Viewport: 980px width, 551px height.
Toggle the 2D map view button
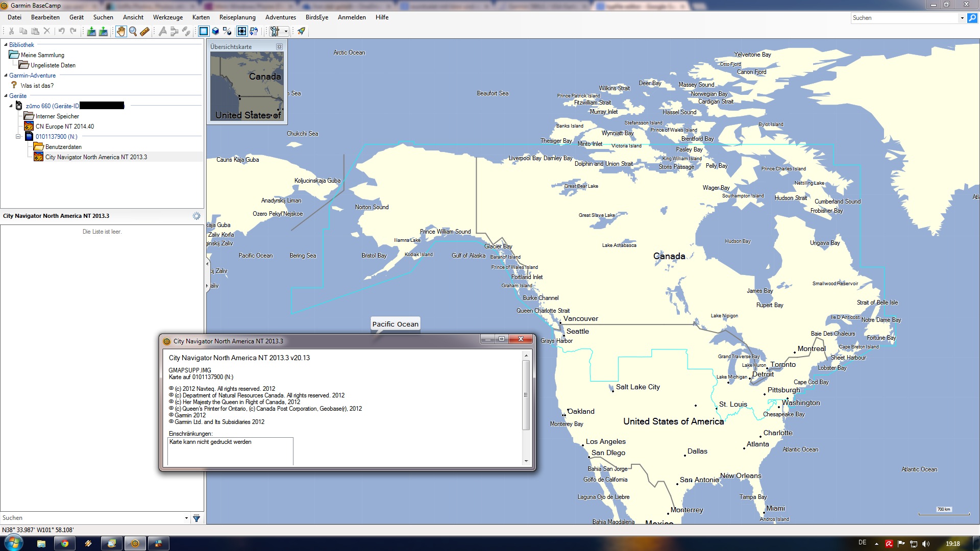pos(204,31)
